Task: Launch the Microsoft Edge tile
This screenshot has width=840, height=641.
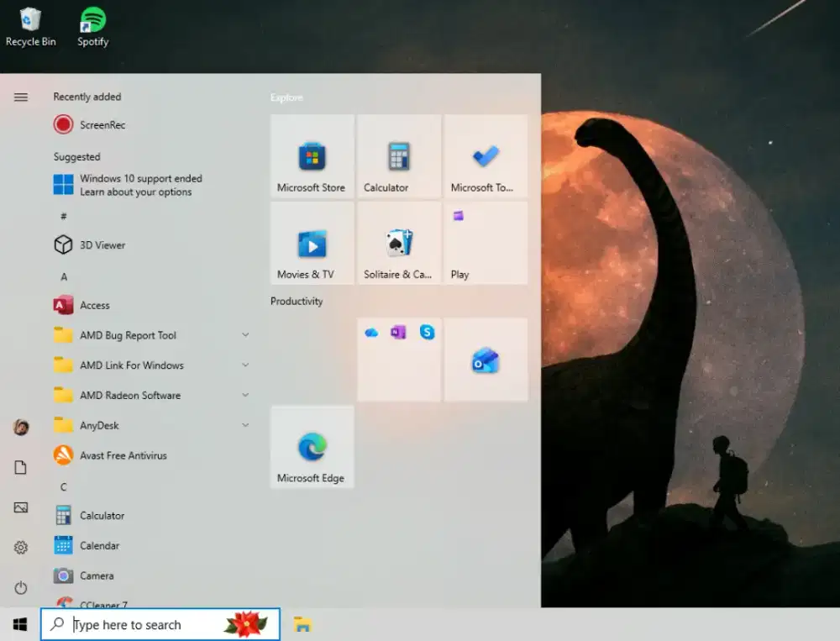Action: [x=312, y=447]
